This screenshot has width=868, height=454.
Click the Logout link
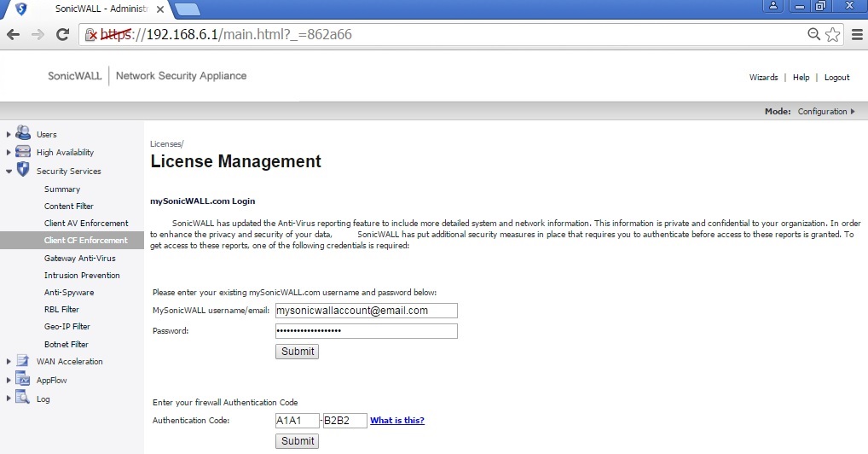[x=836, y=77]
